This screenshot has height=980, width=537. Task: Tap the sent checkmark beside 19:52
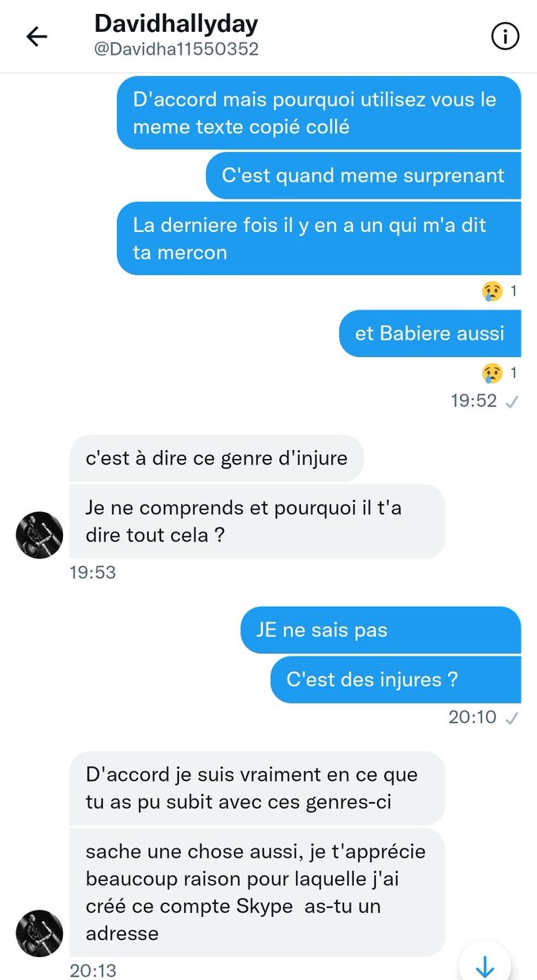[512, 401]
